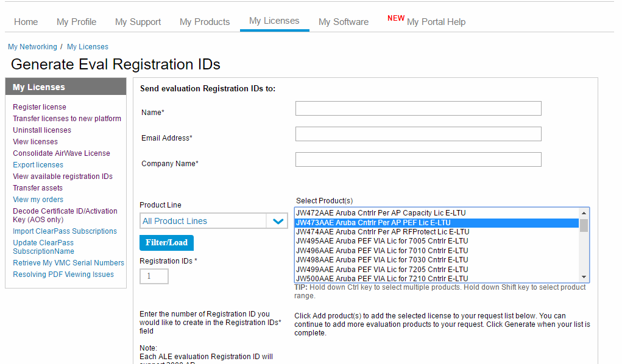Click the My Licenses breadcrumb link
Screen dimensions: 622x364
coord(87,47)
